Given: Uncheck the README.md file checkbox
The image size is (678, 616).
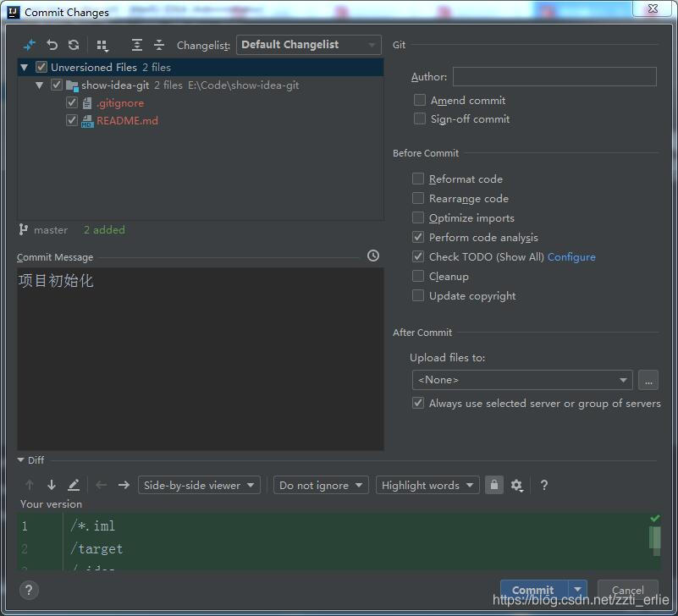Looking at the screenshot, I should point(72,120).
